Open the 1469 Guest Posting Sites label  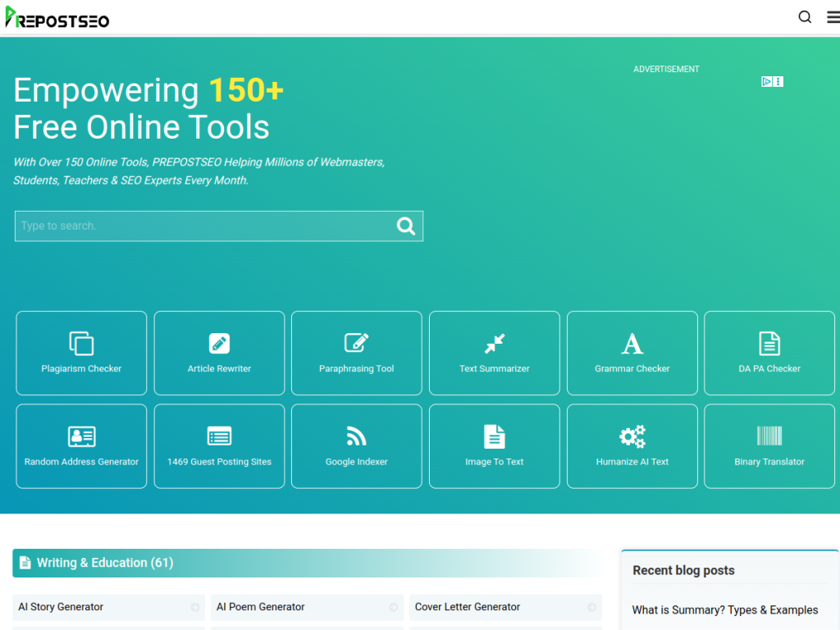[219, 462]
